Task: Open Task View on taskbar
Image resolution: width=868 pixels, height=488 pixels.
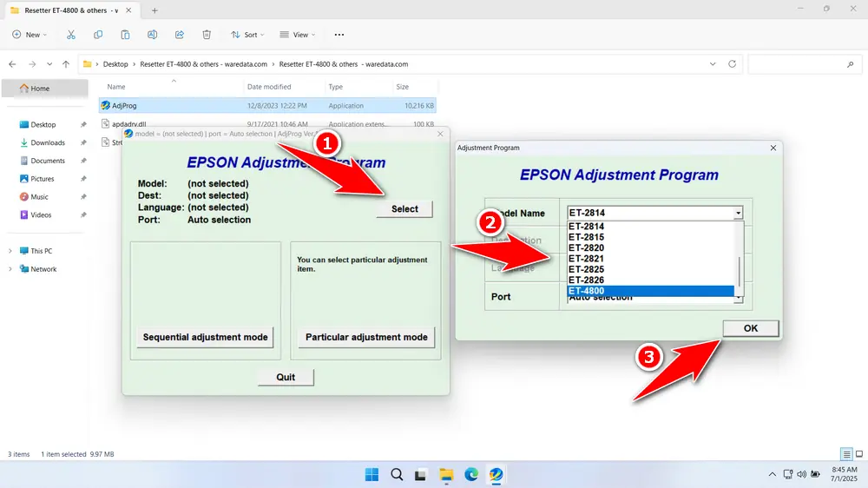Action: pyautogui.click(x=421, y=474)
